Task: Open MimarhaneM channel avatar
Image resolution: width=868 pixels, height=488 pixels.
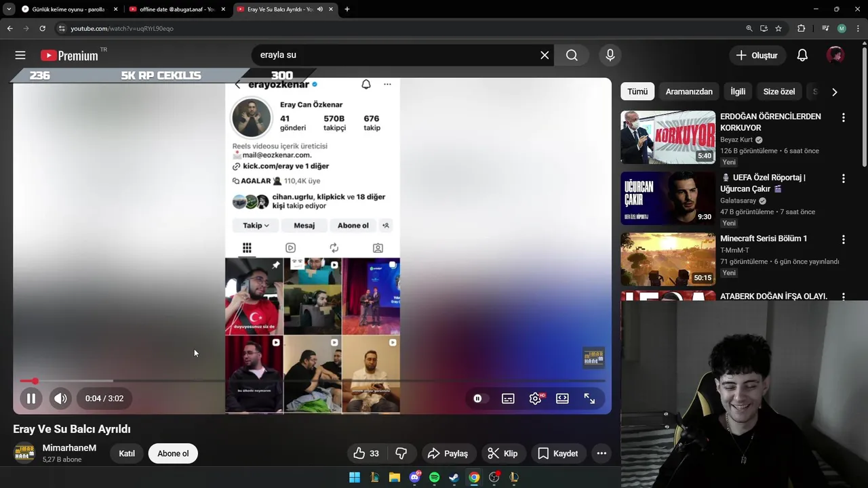Action: [25, 453]
